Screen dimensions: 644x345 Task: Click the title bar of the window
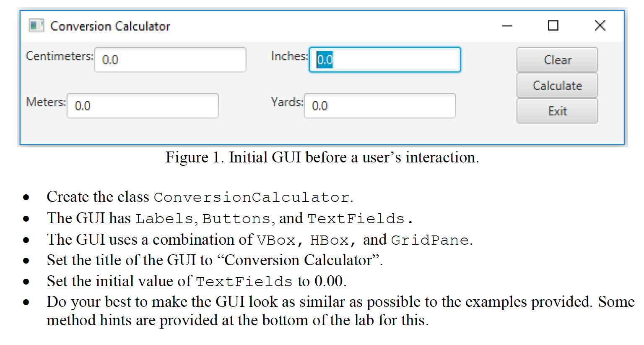[x=293, y=25]
